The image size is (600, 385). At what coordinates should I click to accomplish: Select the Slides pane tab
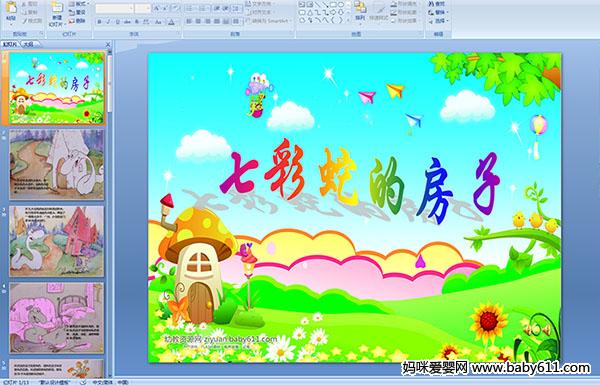click(10, 44)
